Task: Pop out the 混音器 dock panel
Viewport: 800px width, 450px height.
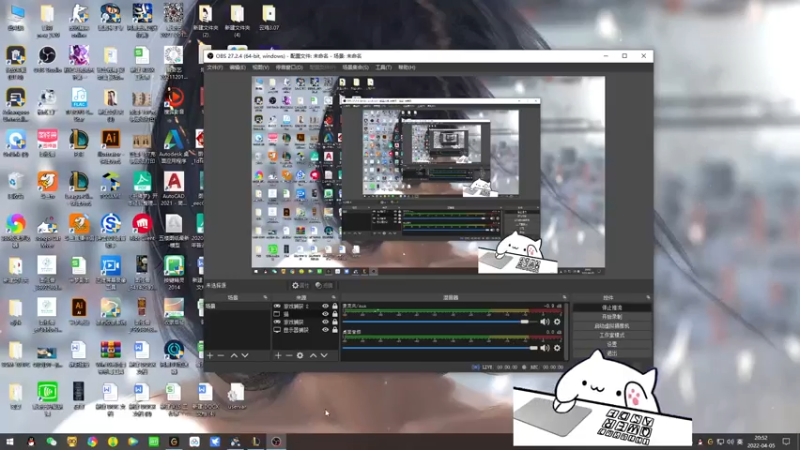Action: tap(564, 297)
